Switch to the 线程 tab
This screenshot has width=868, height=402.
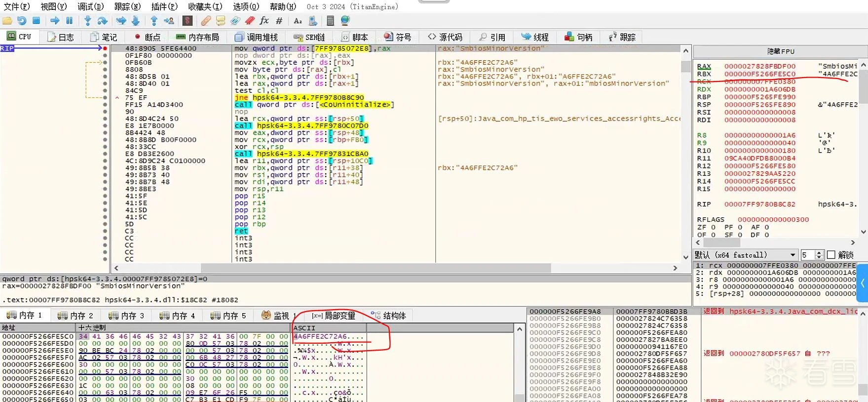[535, 37]
